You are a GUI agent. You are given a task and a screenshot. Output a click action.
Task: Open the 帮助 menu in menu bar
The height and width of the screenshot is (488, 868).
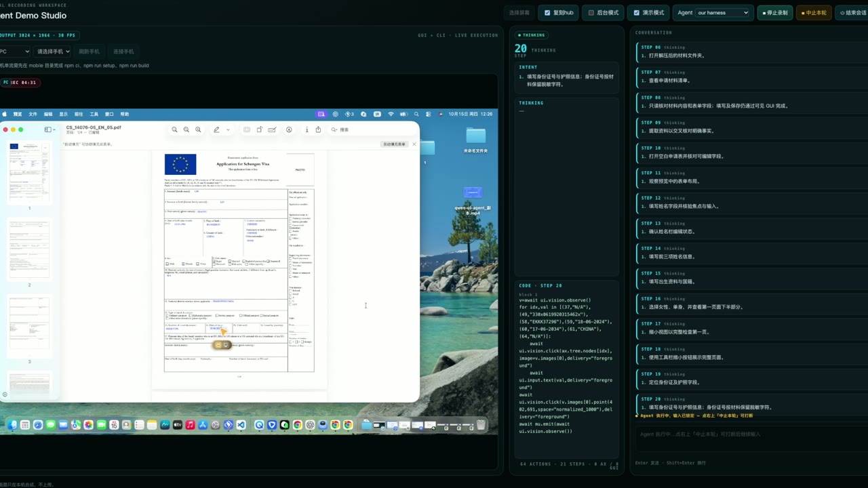pyautogui.click(x=124, y=114)
